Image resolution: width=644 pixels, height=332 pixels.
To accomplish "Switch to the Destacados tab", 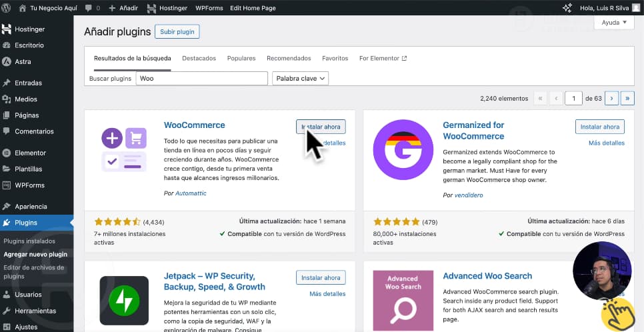I will 199,59.
